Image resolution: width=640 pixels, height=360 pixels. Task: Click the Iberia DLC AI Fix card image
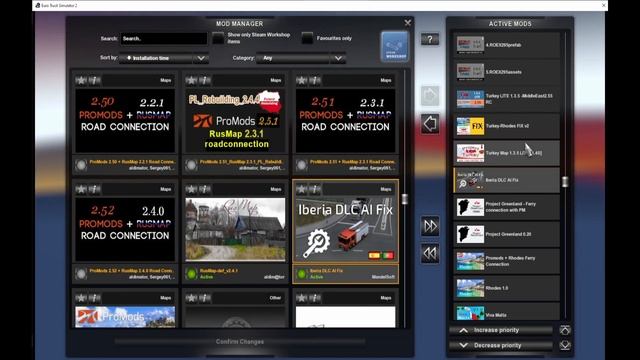point(345,229)
